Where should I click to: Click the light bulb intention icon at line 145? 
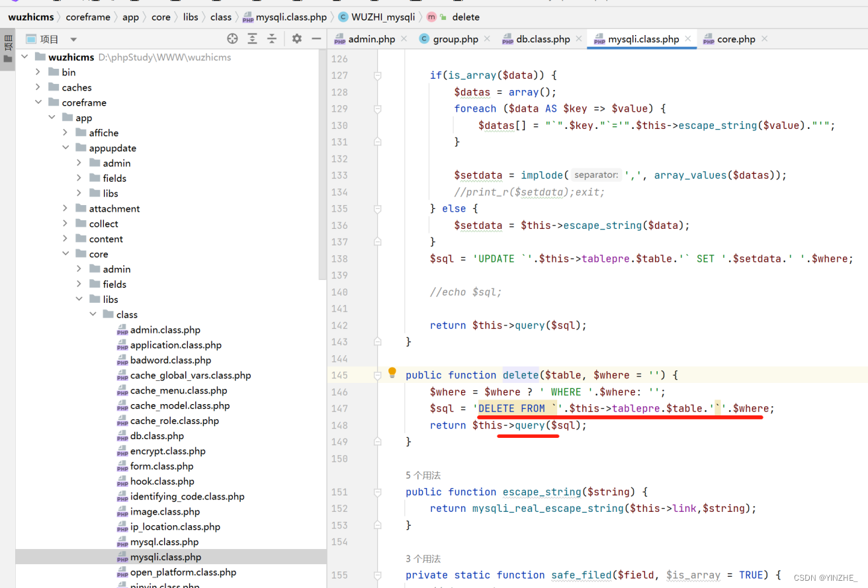click(x=392, y=373)
